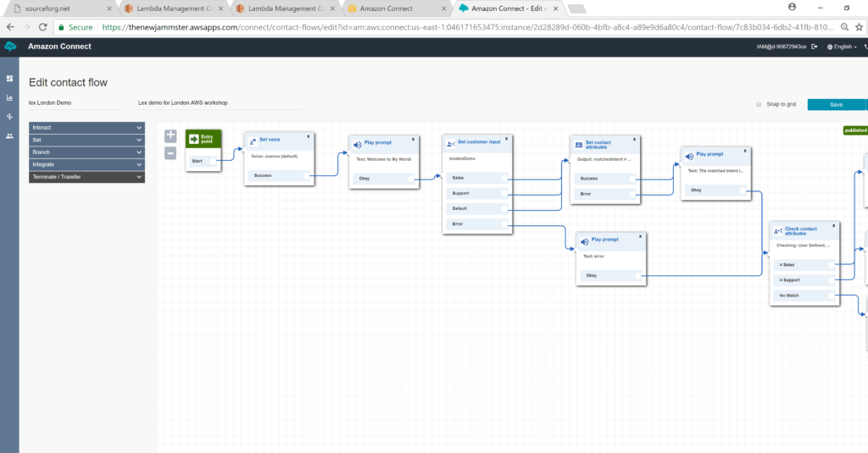
Task: Go back with browser back arrow
Action: (x=10, y=26)
